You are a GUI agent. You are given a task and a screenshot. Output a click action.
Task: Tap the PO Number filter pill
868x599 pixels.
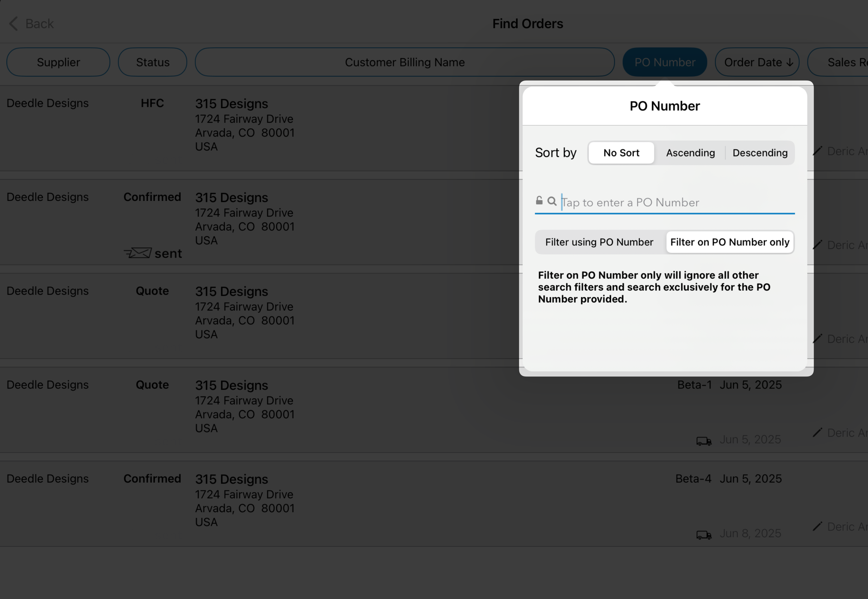[x=665, y=62]
